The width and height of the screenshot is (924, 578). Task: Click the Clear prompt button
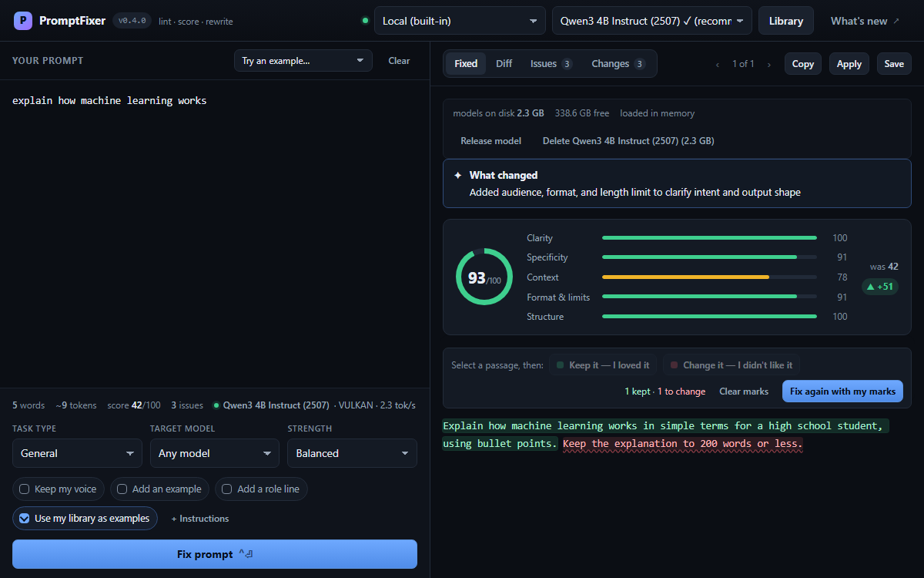(x=399, y=61)
